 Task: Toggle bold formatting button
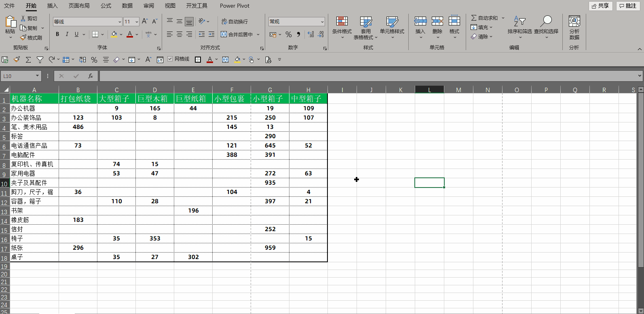coord(57,34)
